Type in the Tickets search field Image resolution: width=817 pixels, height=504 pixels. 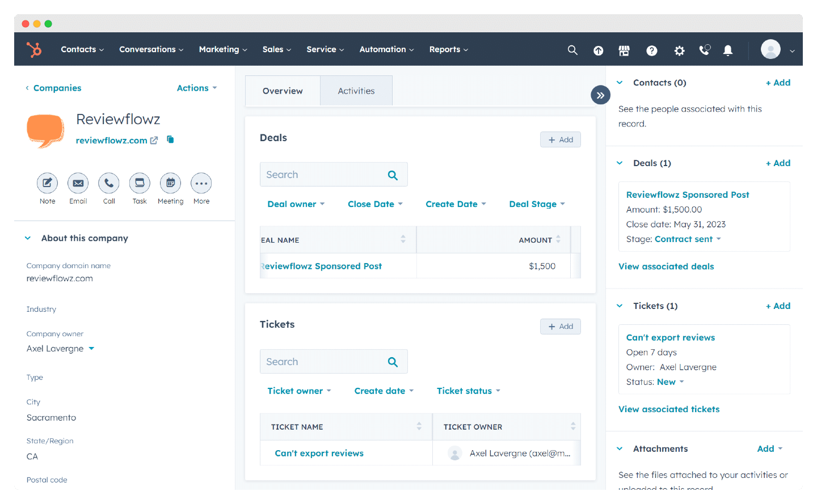[323, 361]
